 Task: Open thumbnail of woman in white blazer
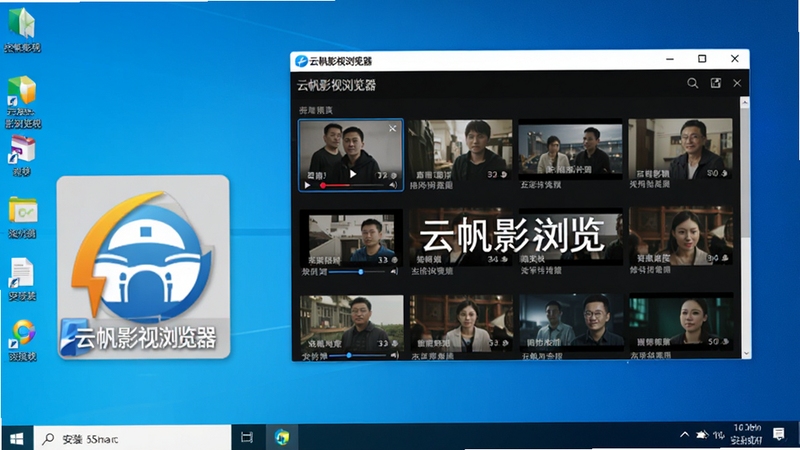[462, 323]
